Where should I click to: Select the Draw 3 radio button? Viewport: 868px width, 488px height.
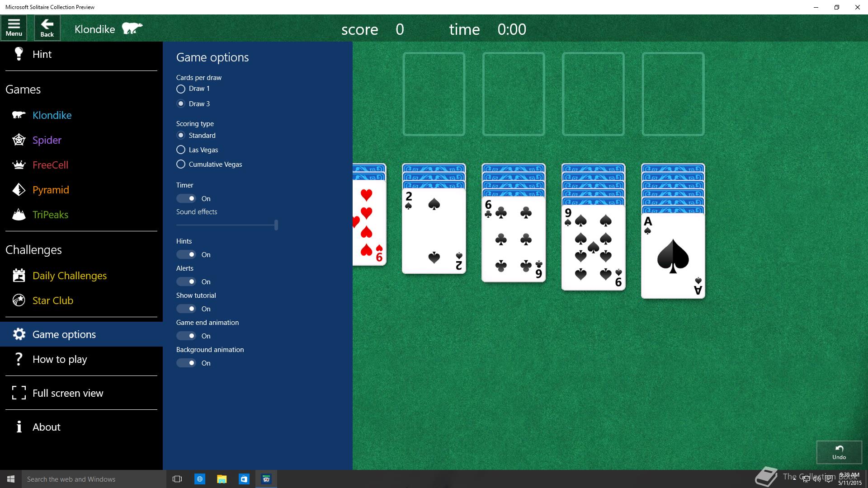click(181, 103)
